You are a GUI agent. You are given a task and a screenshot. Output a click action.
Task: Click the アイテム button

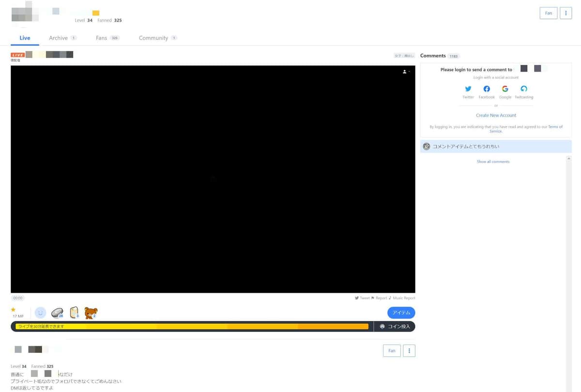401,313
